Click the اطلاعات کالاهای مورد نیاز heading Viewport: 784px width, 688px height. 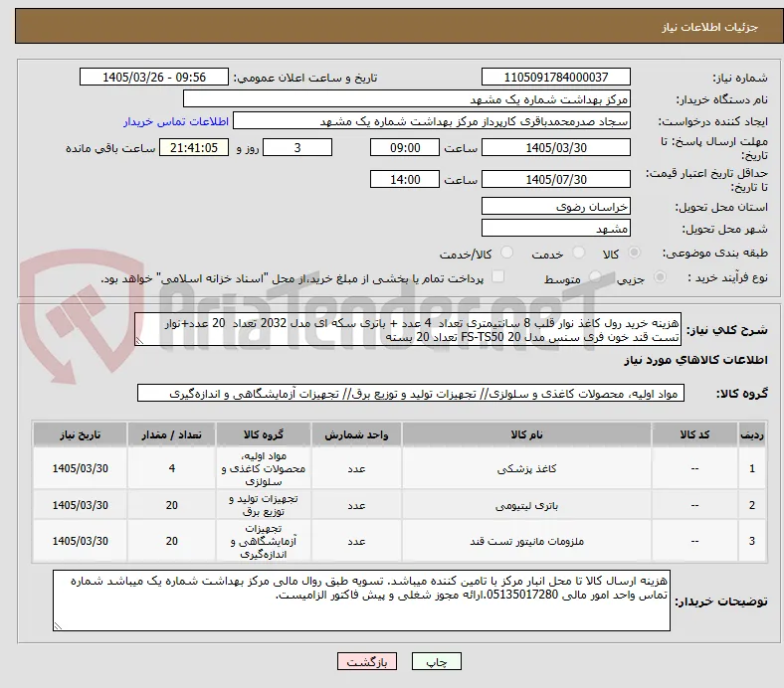pyautogui.click(x=695, y=360)
